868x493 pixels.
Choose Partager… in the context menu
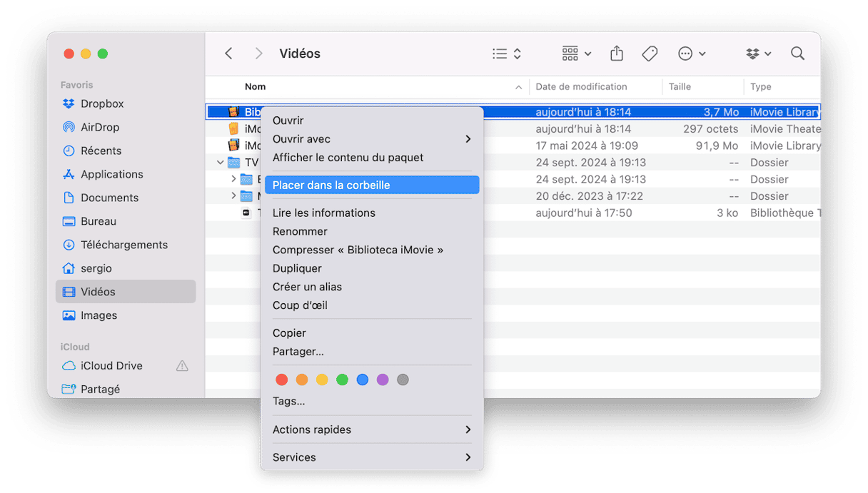(372, 352)
